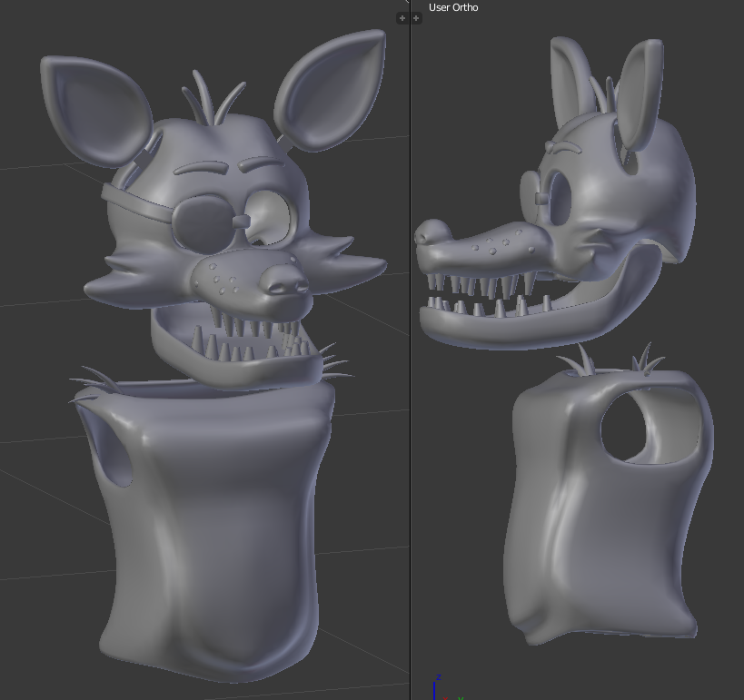Click the blue Z axis label
This screenshot has width=744, height=700.
click(x=439, y=676)
